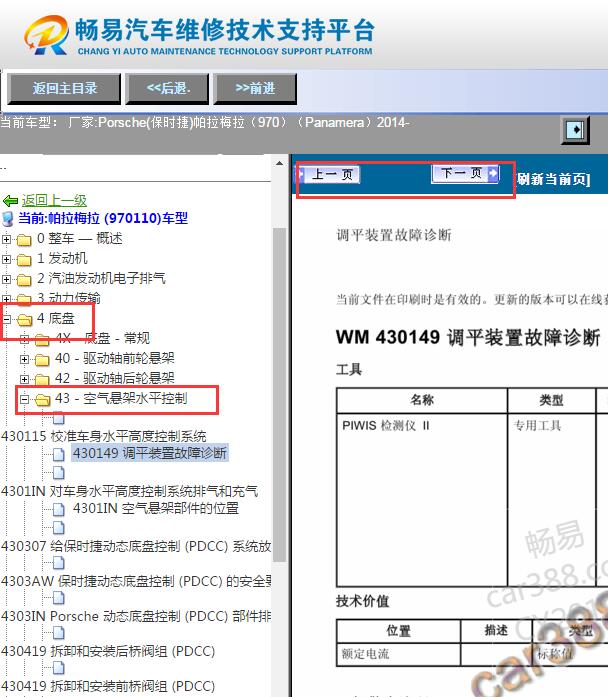Click the folder icon of 1 发动机
The height and width of the screenshot is (697, 608).
24,260
